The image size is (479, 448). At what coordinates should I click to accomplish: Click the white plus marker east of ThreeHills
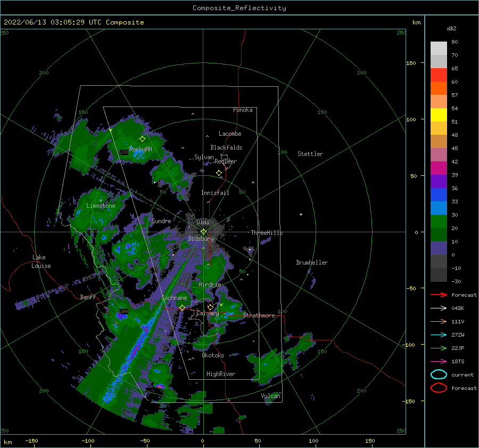pos(301,214)
